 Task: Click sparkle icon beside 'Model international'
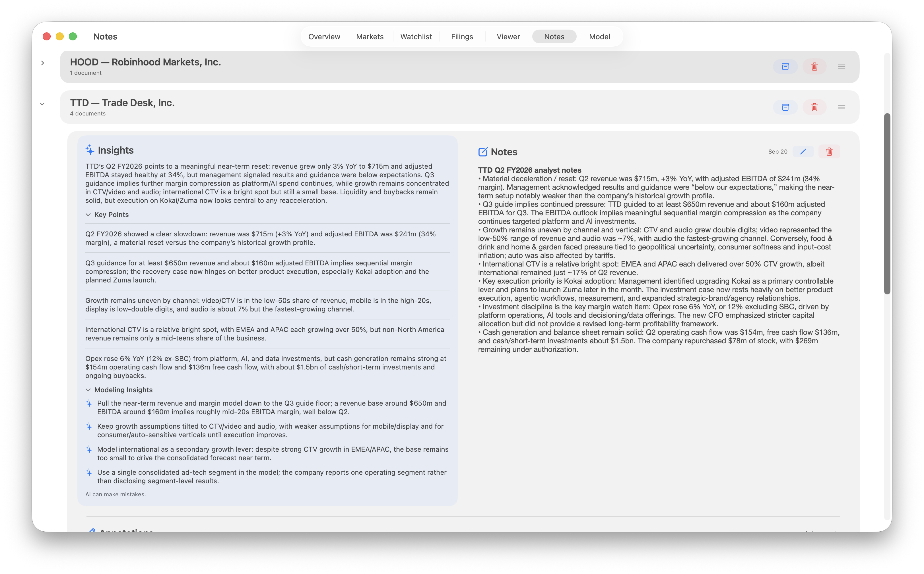pyautogui.click(x=89, y=449)
